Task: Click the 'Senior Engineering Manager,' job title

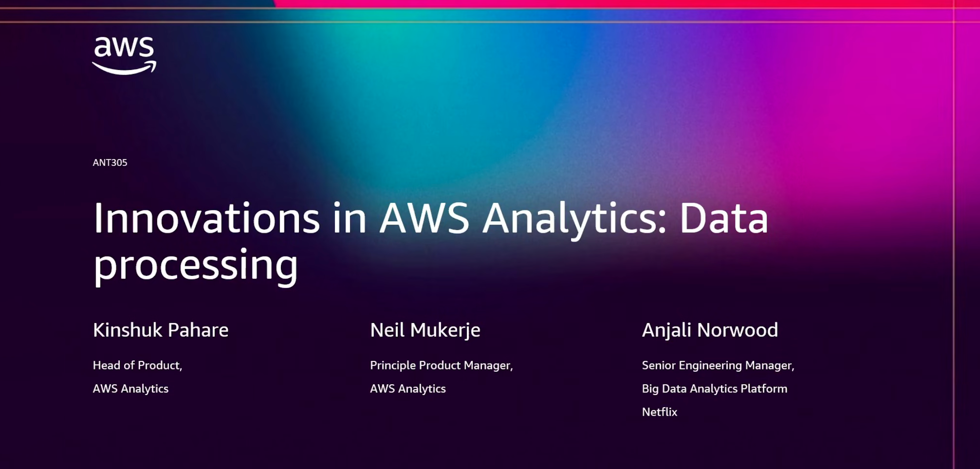Action: pos(718,365)
